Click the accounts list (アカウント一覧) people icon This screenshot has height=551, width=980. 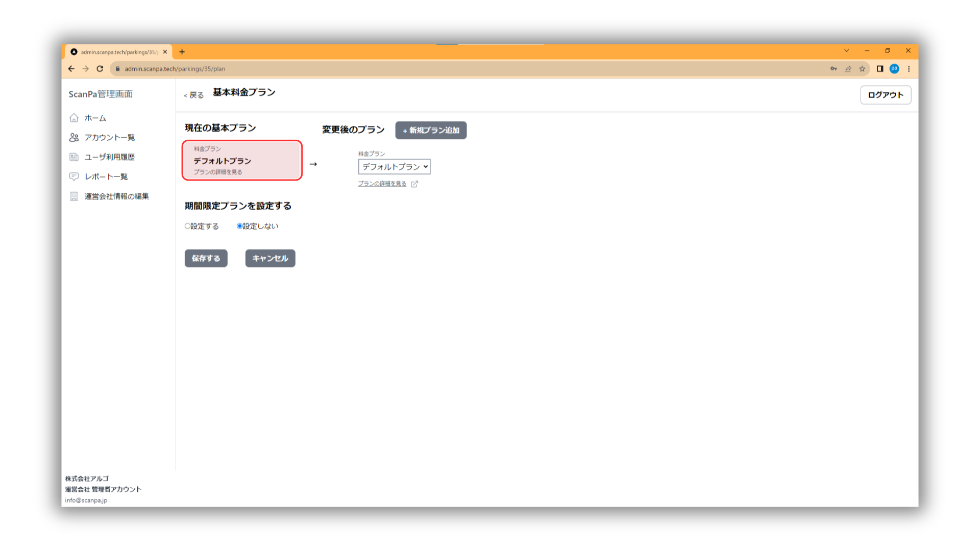tap(74, 137)
